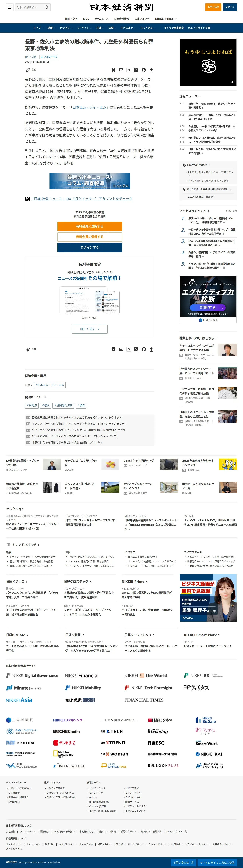Open the #イラン軍事衝突 topic tag
243x868 pixels.
coord(174,28)
